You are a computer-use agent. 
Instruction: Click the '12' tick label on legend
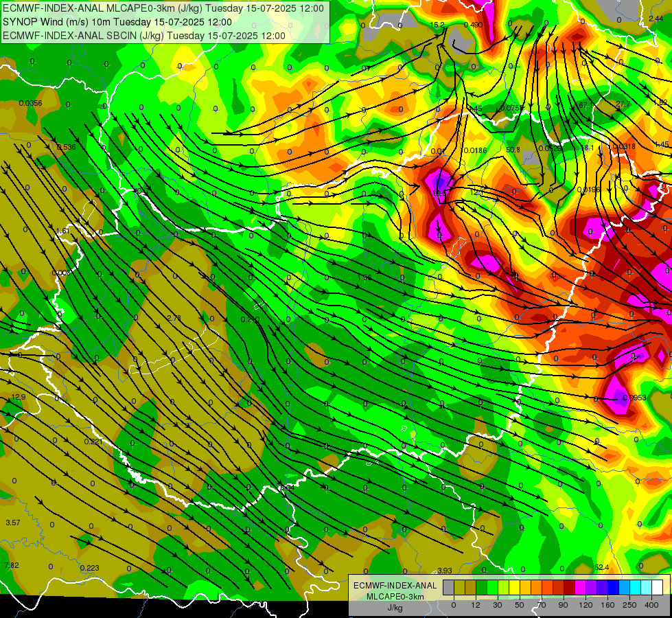476,605
